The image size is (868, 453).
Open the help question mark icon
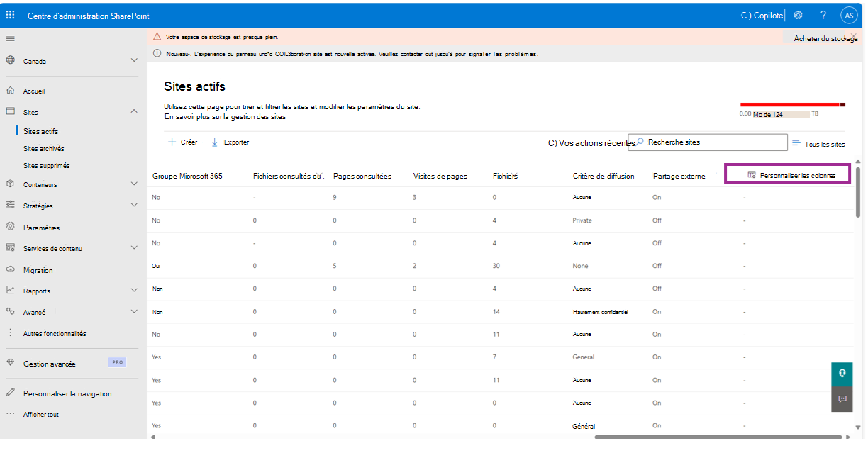823,15
